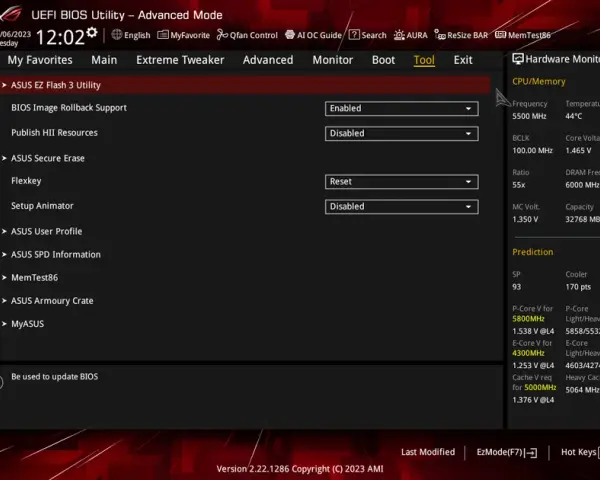
Task: Open Publish HII Resources dropdown
Action: pos(401,134)
